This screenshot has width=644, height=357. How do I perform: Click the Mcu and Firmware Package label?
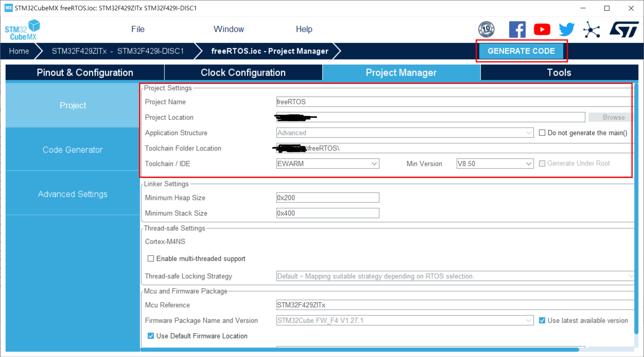pyautogui.click(x=186, y=291)
